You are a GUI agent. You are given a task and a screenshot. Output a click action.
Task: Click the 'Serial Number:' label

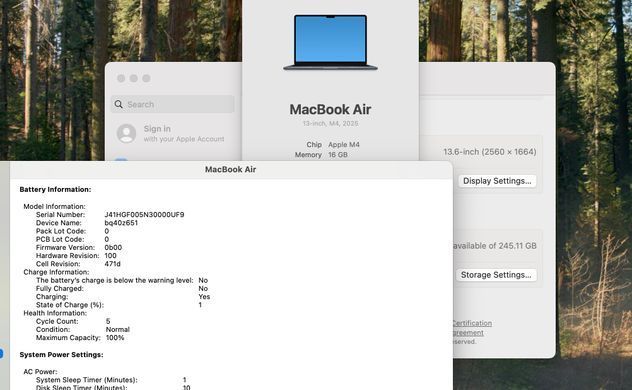point(60,215)
